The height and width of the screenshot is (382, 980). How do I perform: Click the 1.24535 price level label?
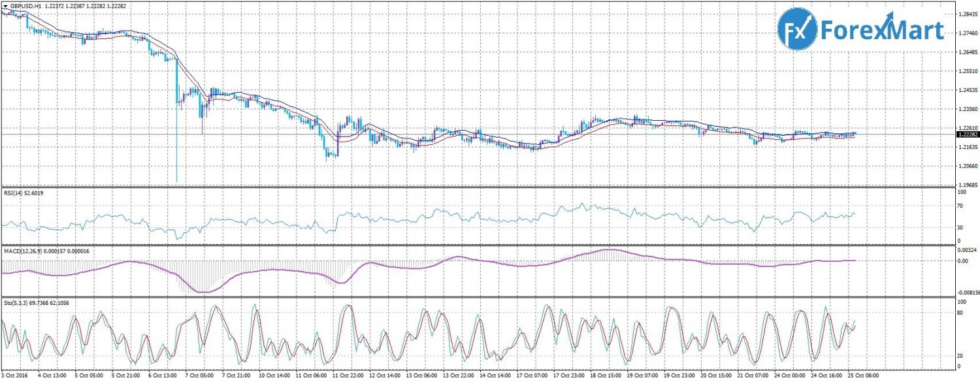click(x=968, y=90)
